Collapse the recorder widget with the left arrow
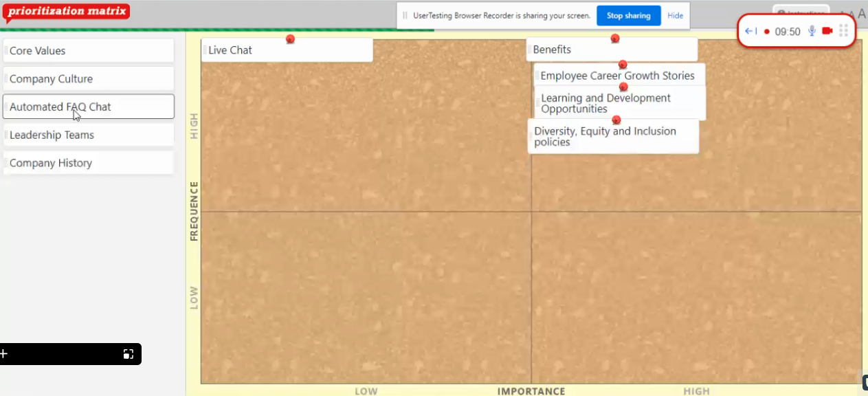Screen dimensions: 868x396 click(751, 31)
